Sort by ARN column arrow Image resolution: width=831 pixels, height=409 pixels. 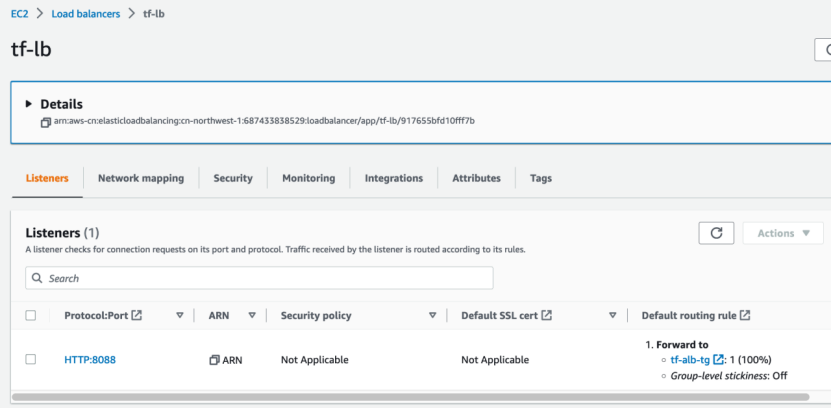pos(252,315)
